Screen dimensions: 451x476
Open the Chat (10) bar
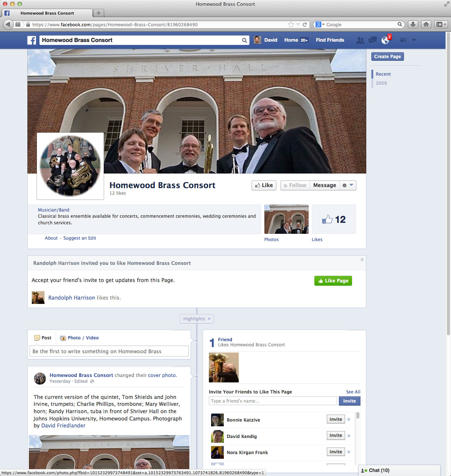[x=399, y=471]
